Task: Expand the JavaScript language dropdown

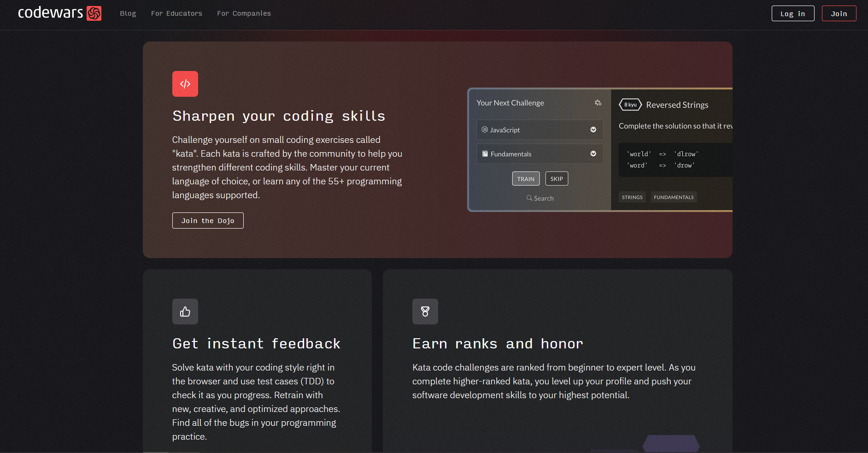Action: click(593, 129)
